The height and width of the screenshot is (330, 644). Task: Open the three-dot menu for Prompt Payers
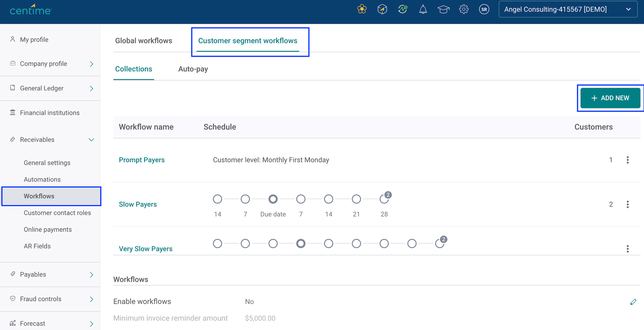(x=627, y=160)
